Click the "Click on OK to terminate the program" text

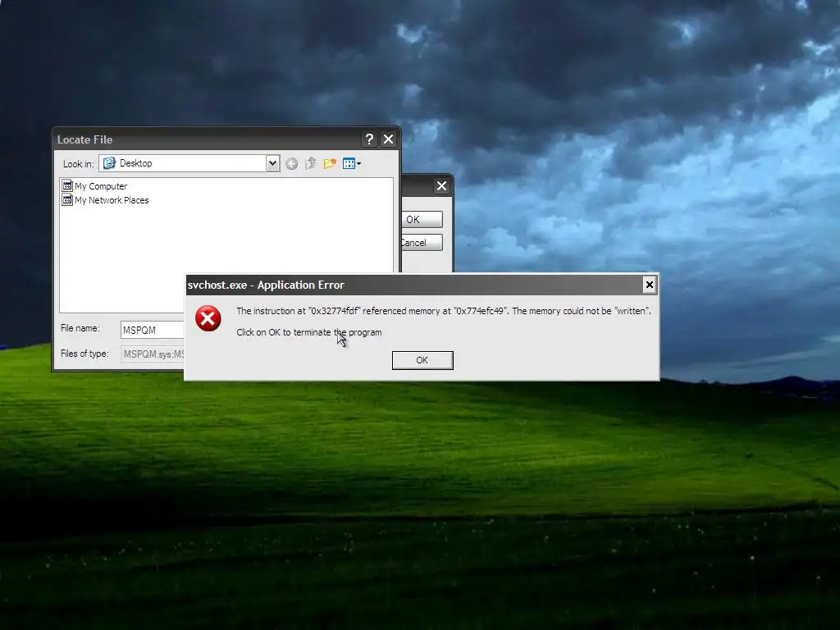click(x=309, y=332)
